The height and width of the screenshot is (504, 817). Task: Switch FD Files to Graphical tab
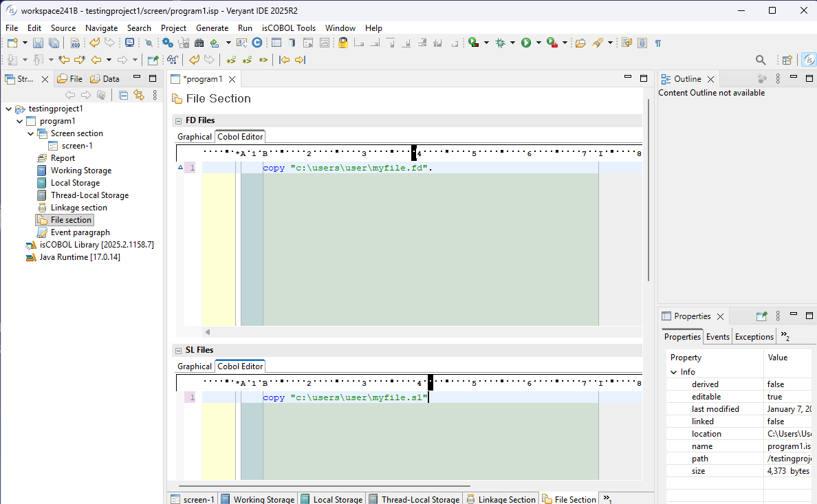pyautogui.click(x=195, y=137)
